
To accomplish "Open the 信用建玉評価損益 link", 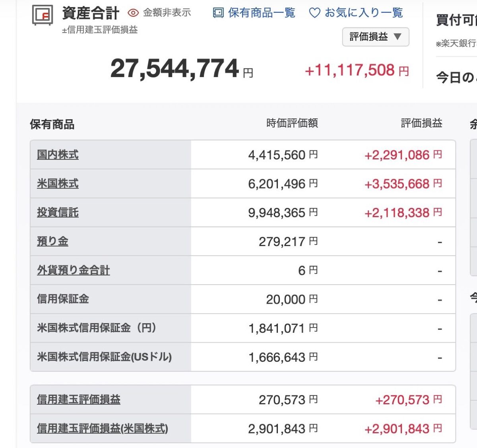I will click(78, 400).
